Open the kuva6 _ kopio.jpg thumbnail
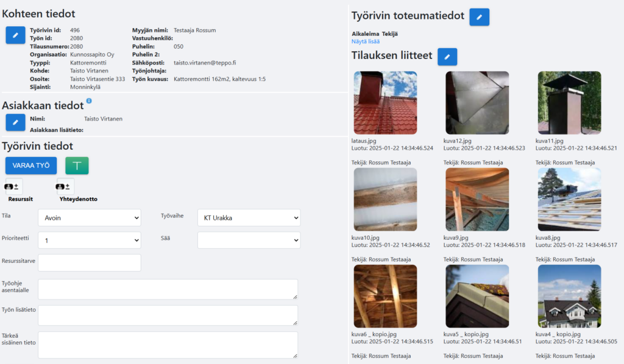This screenshot has height=364, width=624. [x=385, y=296]
